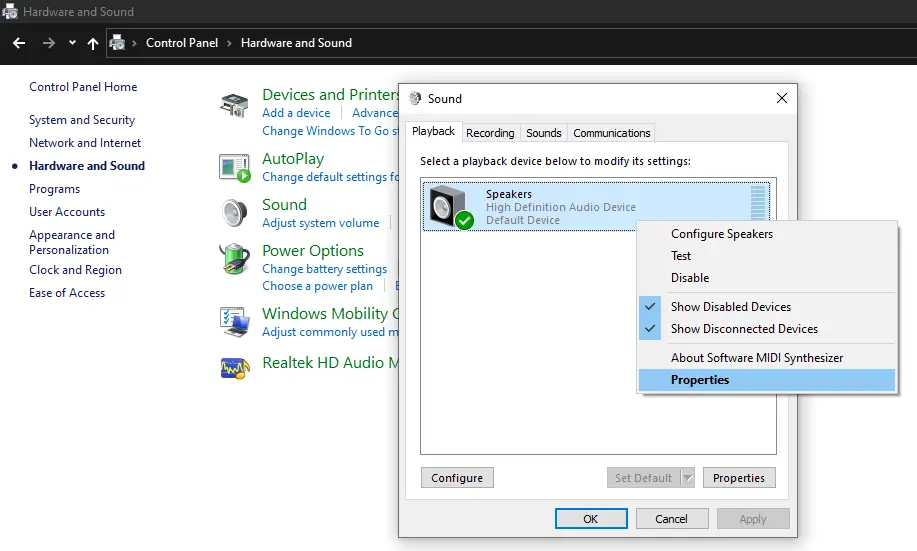Click the Sound speaker category icon
The height and width of the screenshot is (551, 917).
pos(235,213)
